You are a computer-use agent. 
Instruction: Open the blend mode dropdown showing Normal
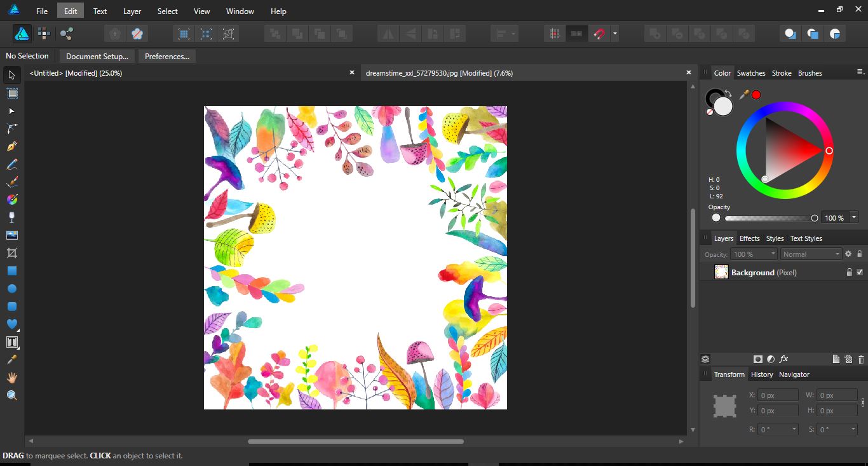click(811, 254)
